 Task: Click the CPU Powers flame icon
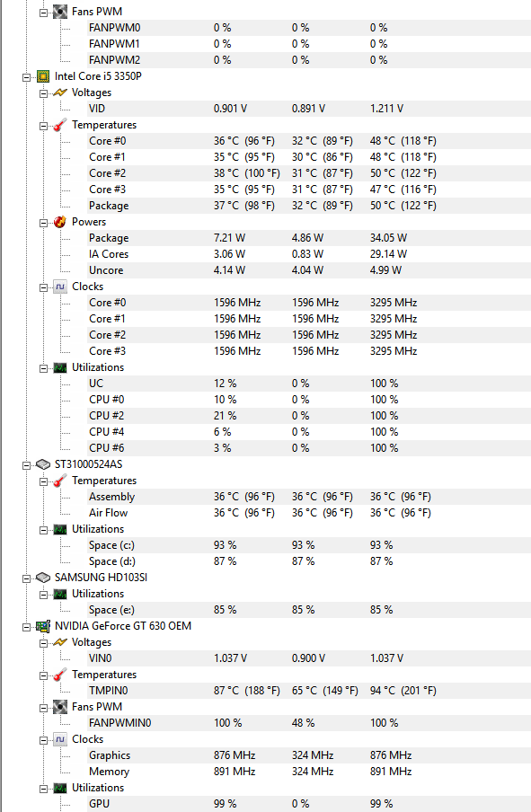point(60,222)
